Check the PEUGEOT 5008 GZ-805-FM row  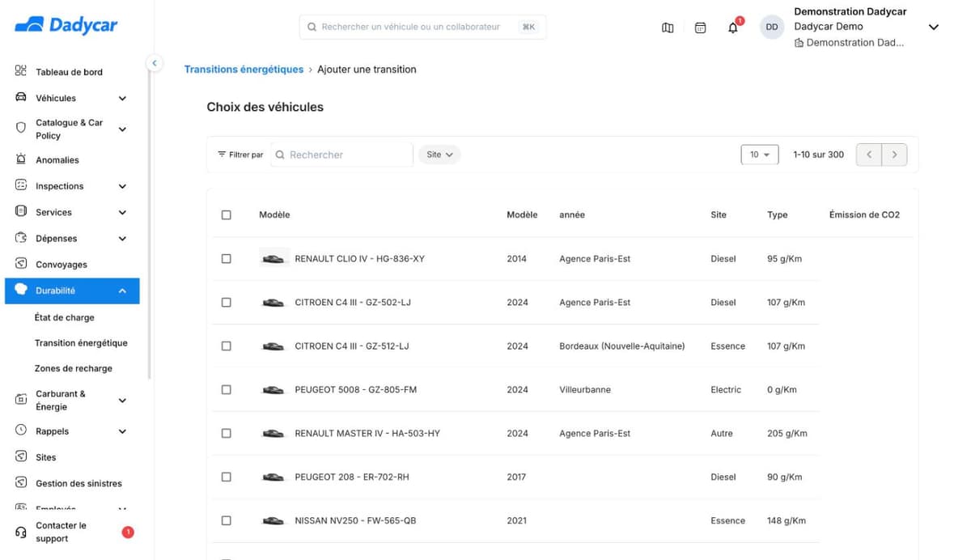click(226, 389)
